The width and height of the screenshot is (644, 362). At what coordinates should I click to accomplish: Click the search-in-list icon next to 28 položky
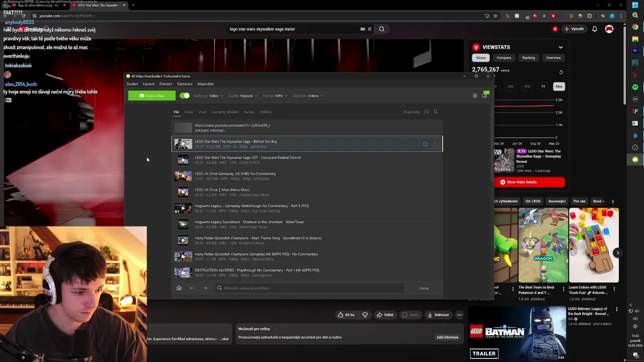426,112
